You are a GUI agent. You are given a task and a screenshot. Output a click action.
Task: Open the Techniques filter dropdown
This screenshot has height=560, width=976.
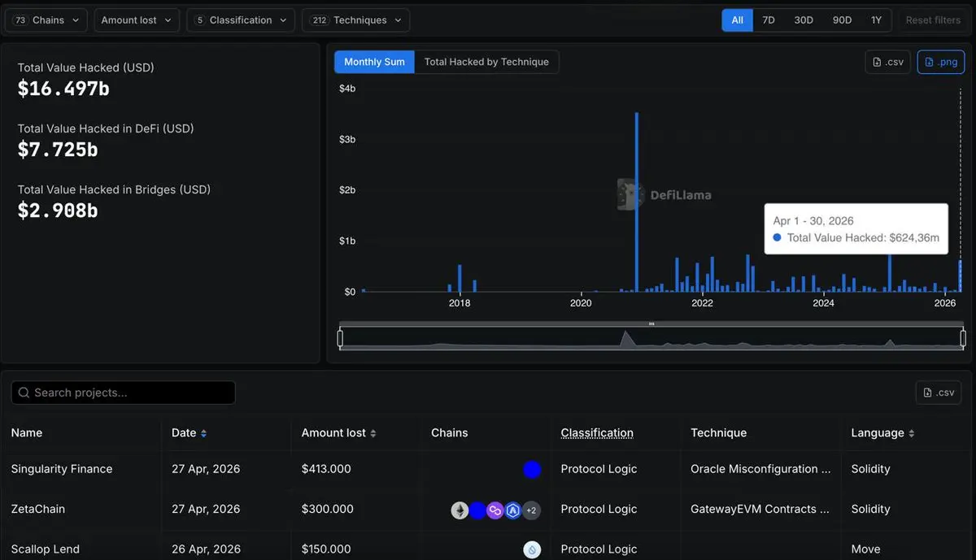355,20
